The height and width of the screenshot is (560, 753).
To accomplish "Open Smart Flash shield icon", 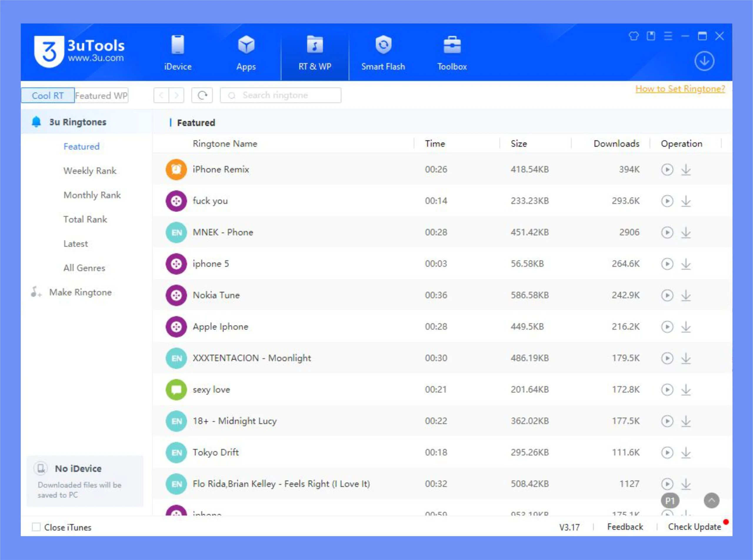I will pyautogui.click(x=383, y=45).
